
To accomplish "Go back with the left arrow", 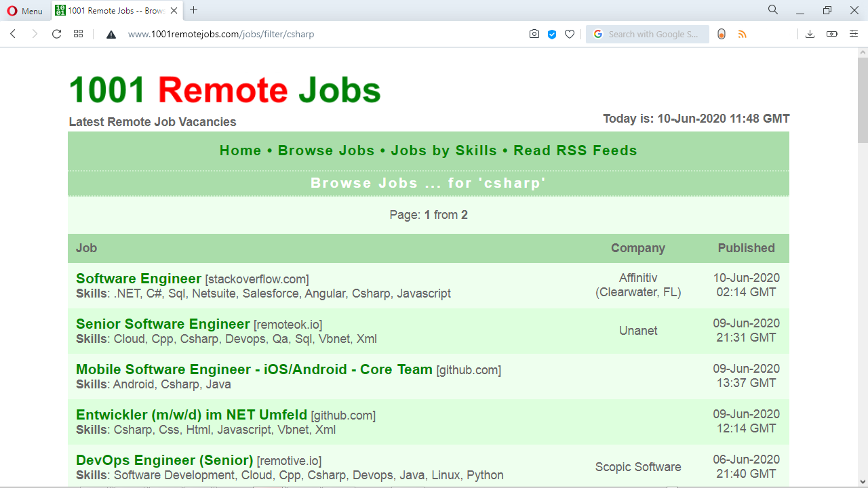I will click(x=13, y=34).
